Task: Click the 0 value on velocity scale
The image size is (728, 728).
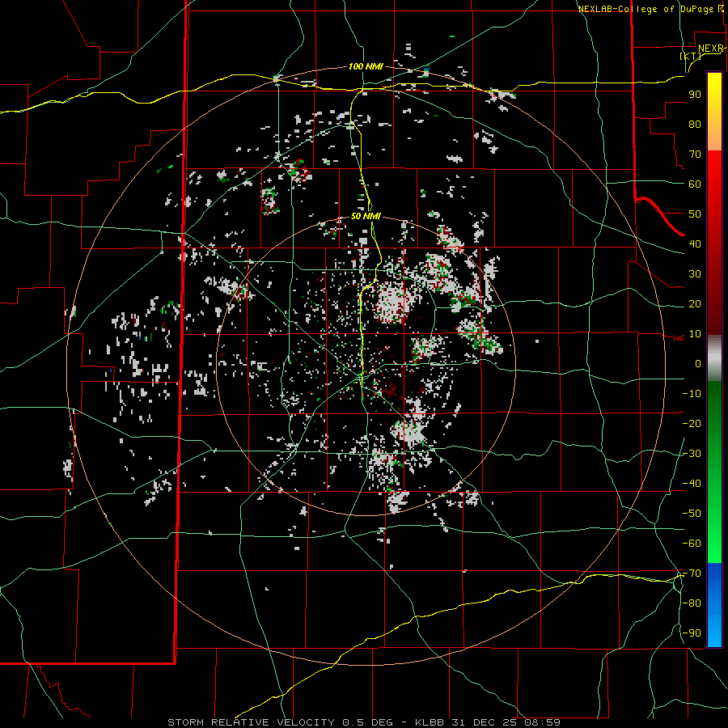Action: click(698, 364)
